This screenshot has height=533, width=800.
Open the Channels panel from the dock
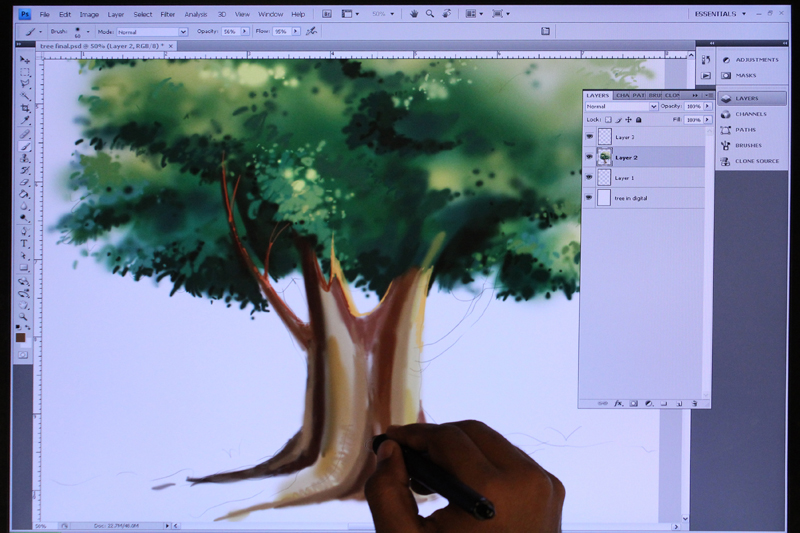coord(752,114)
